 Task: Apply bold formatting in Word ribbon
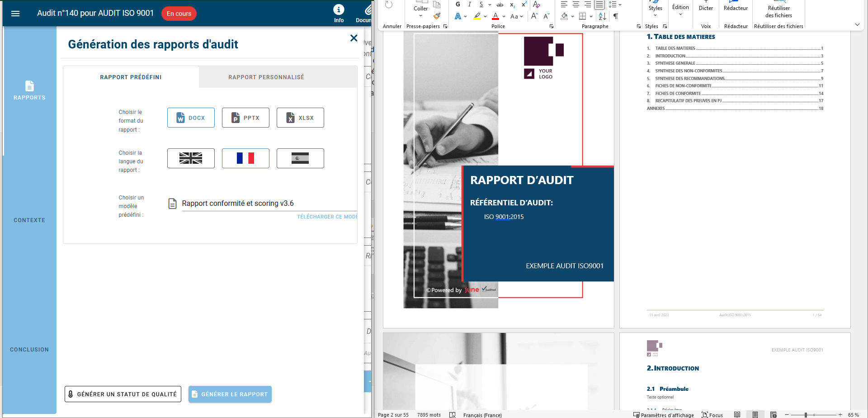tap(458, 5)
